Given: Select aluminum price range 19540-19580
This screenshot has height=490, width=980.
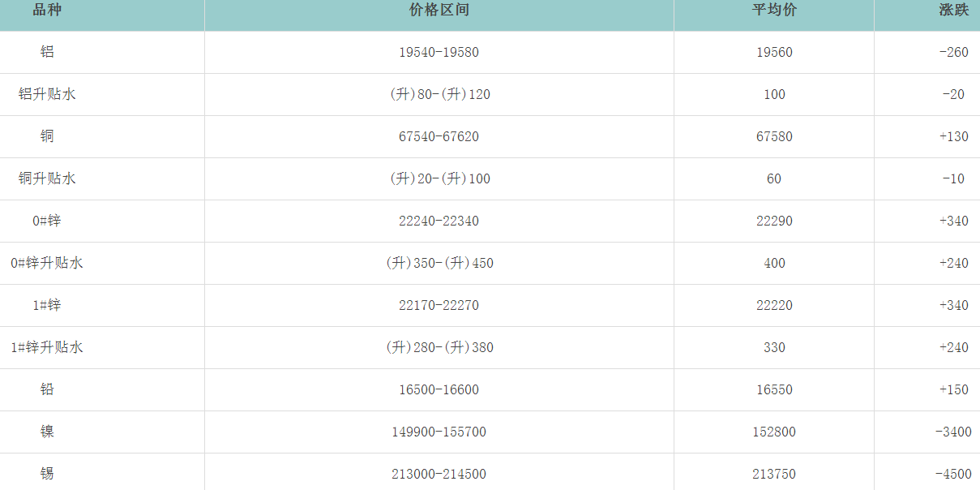Looking at the screenshot, I should pos(439,52).
